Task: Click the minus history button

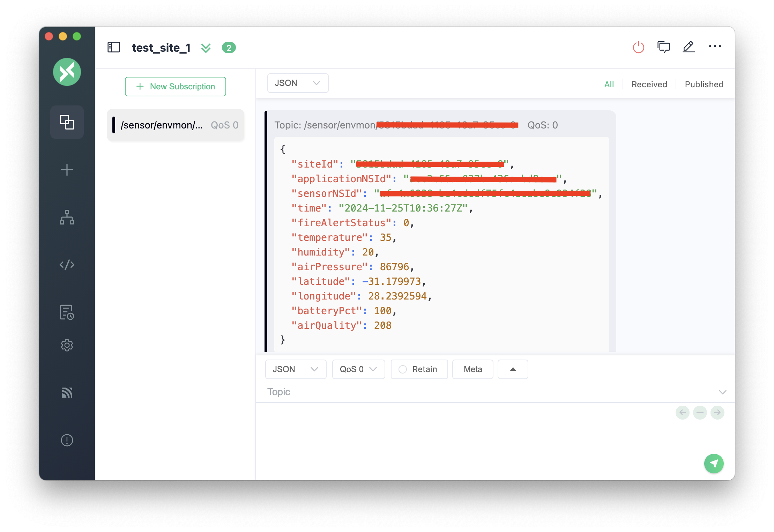Action: pyautogui.click(x=700, y=412)
